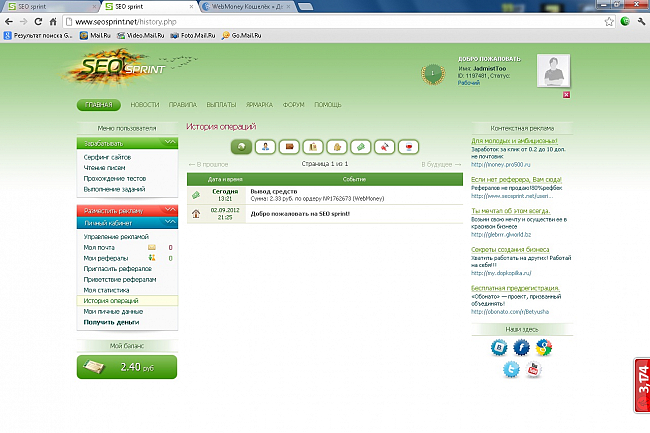Select the all-operations globe filter icon
Viewport: 650px width, 433px height.
241,147
